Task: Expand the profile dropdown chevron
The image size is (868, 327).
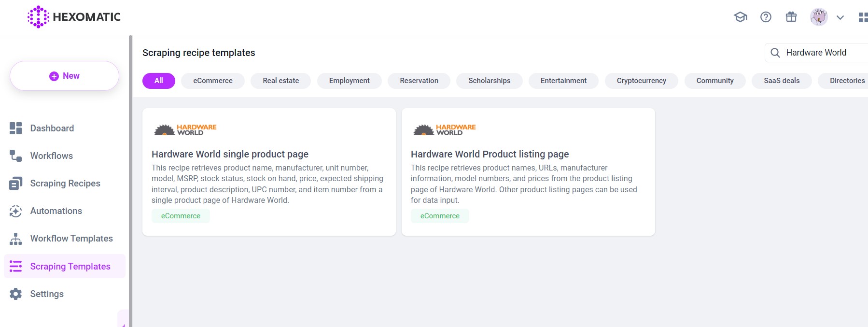Action: click(840, 17)
